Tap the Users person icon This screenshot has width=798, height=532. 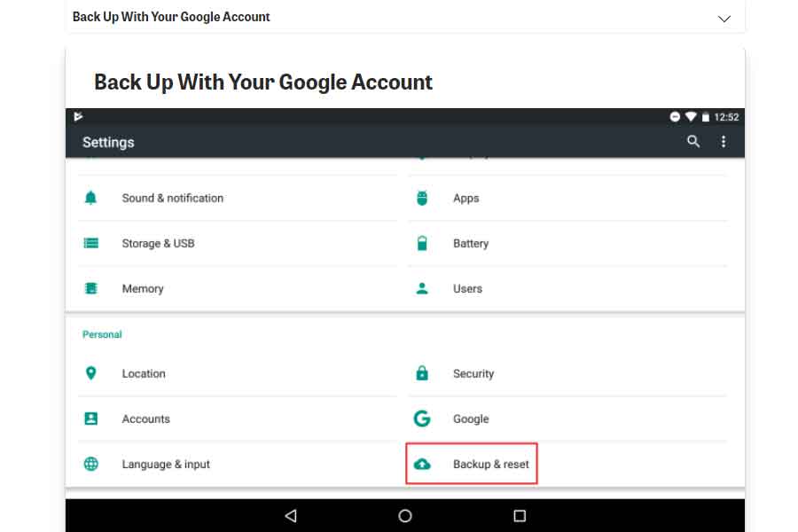tap(422, 289)
